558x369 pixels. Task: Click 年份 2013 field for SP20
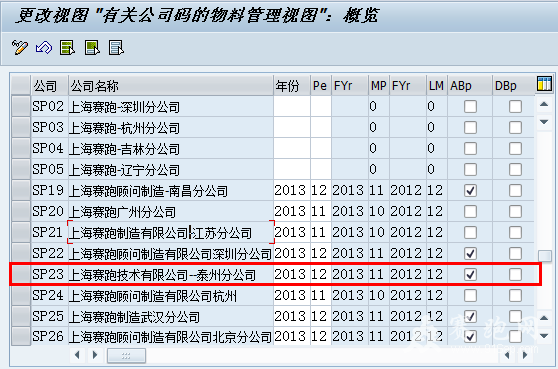point(292,211)
